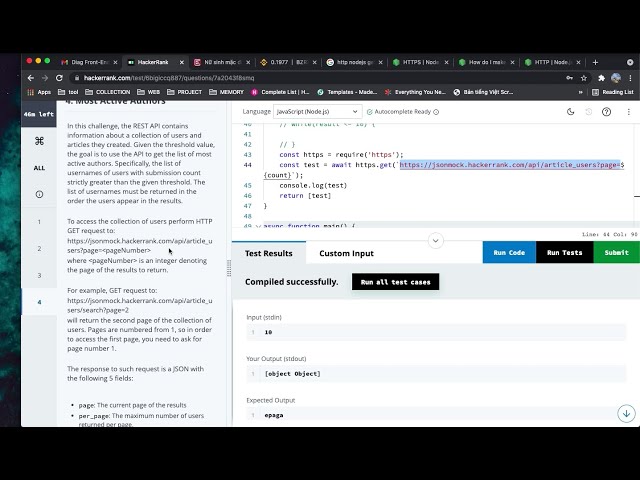Open the browser extensions puzzle icon
The height and width of the screenshot is (480, 640).
[601, 78]
